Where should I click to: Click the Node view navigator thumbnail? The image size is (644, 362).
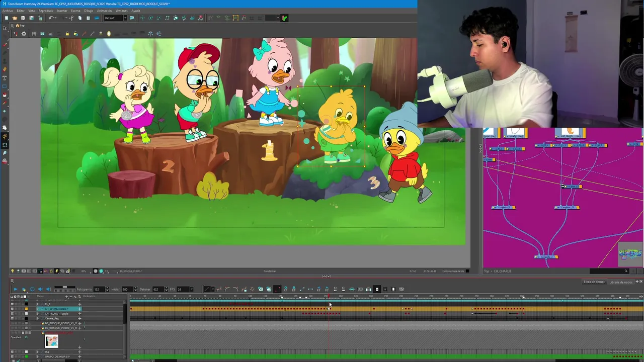tap(630, 254)
